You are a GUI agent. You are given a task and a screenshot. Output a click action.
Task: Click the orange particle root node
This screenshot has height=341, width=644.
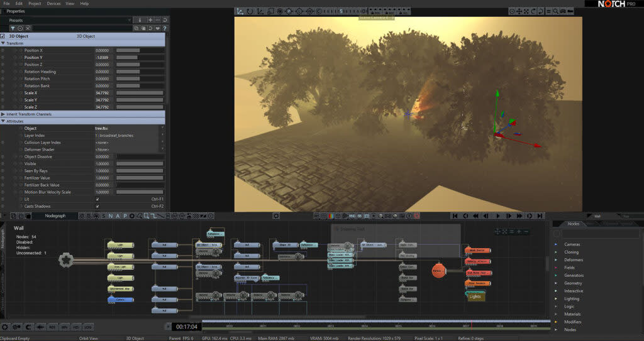tap(438, 271)
